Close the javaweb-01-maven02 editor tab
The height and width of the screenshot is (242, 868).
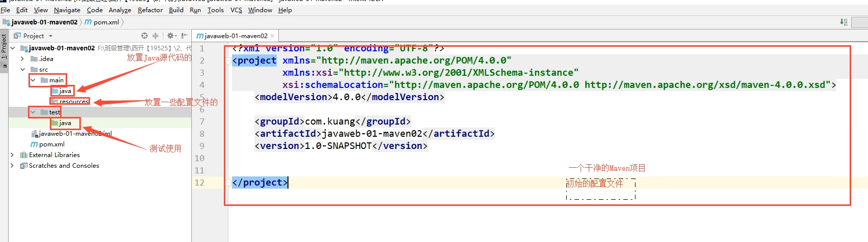point(273,36)
